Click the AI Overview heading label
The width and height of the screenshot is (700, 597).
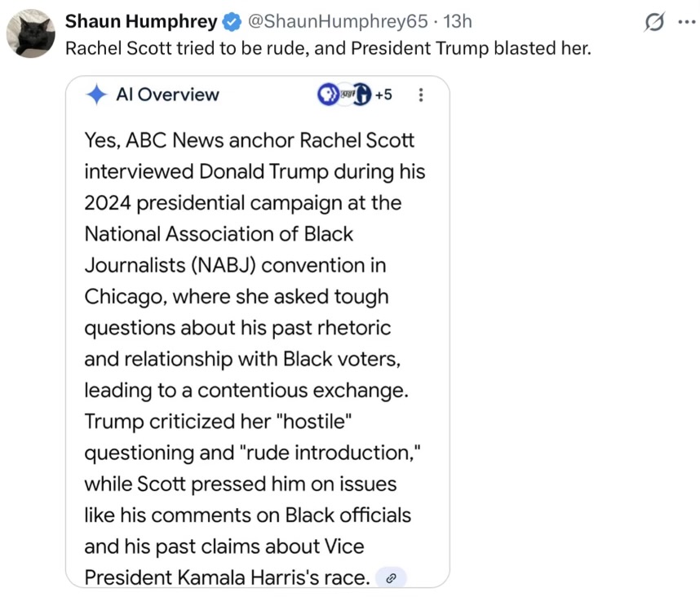pyautogui.click(x=167, y=95)
